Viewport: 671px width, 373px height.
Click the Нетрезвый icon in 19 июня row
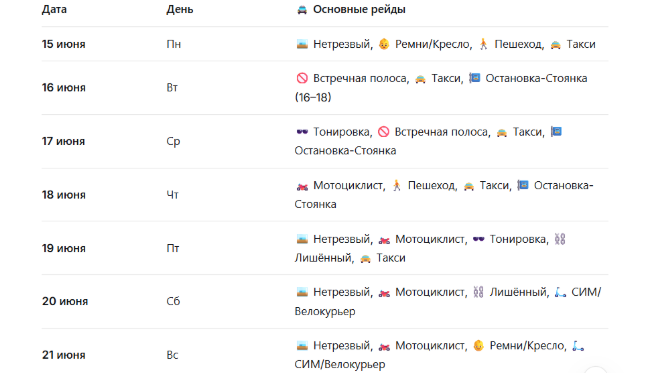pyautogui.click(x=302, y=239)
